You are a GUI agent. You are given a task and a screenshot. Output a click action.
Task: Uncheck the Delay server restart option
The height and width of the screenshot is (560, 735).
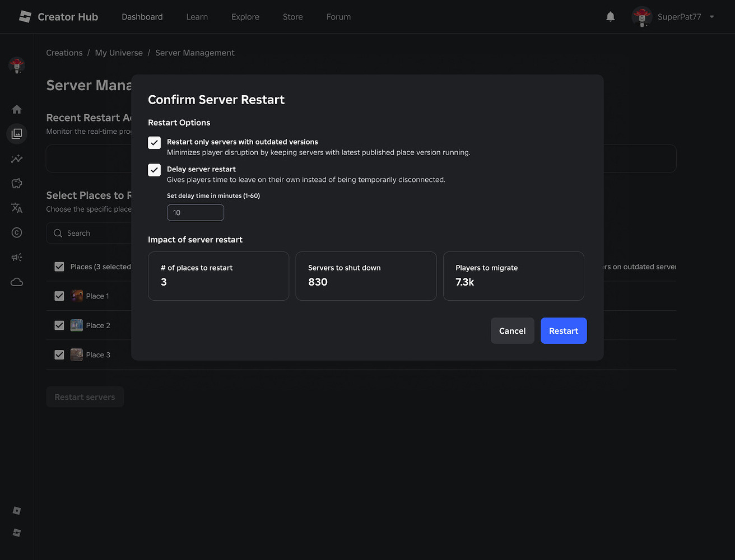[154, 170]
